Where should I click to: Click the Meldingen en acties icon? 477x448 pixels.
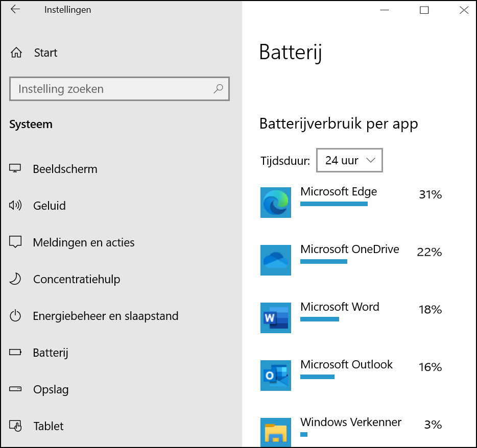(x=15, y=242)
